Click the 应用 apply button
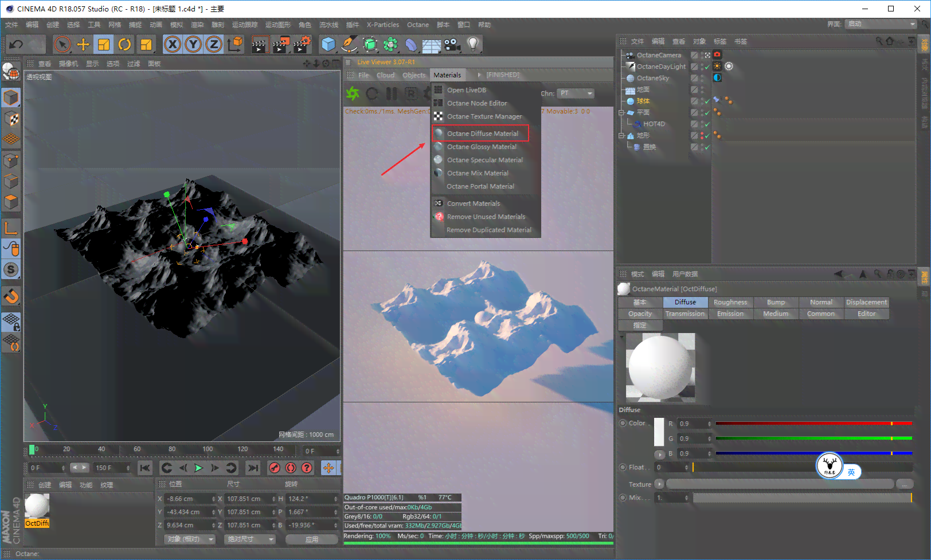931x560 pixels. pyautogui.click(x=312, y=539)
